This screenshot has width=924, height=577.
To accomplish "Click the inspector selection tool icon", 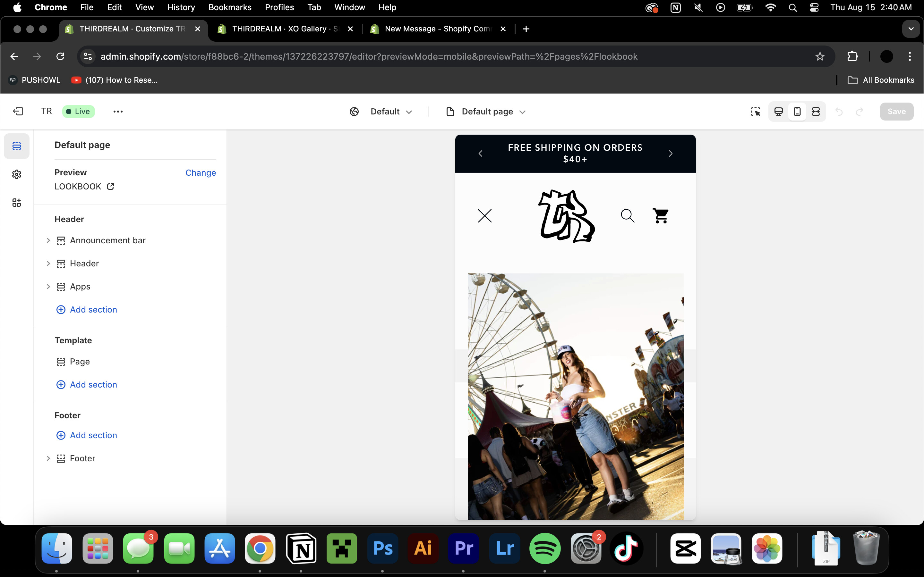I will click(755, 112).
